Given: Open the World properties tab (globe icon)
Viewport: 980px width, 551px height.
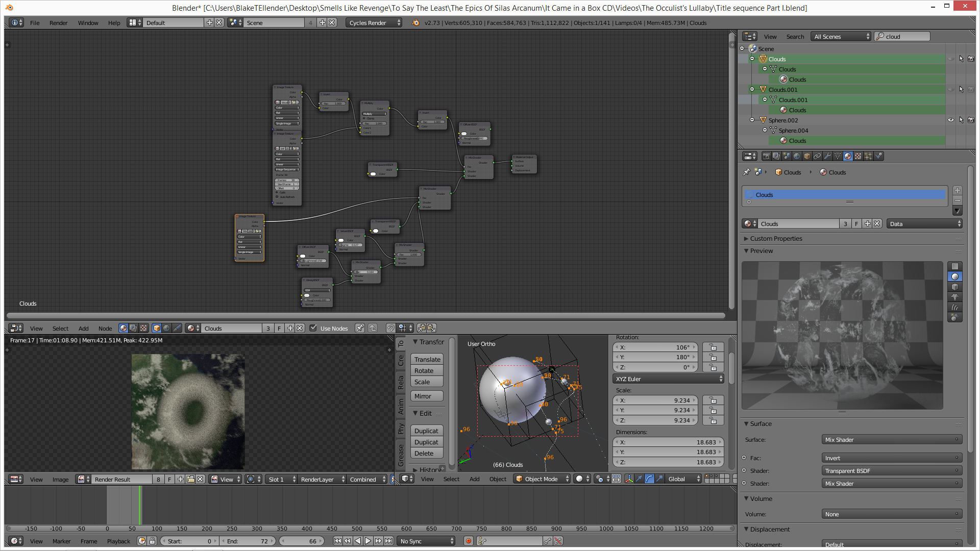Looking at the screenshot, I should pos(797,156).
